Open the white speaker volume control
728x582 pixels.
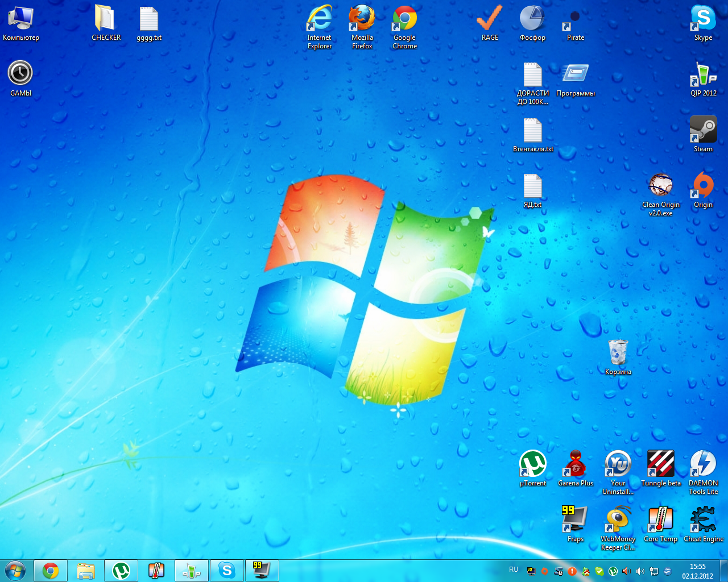coord(640,571)
